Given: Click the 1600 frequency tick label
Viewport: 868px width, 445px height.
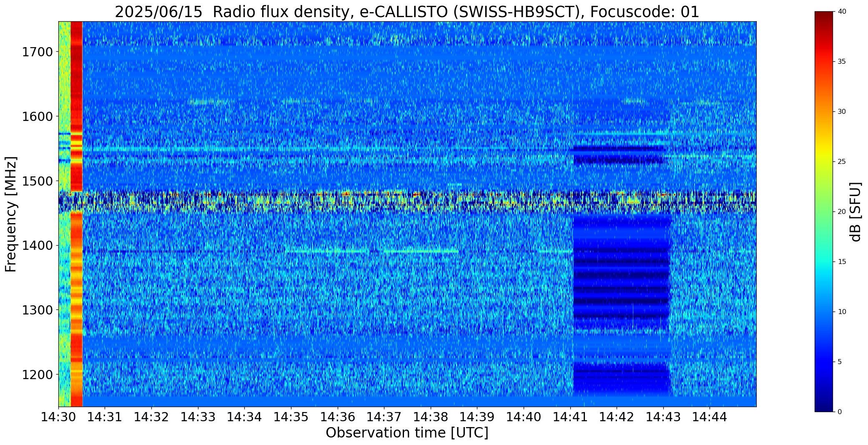Looking at the screenshot, I should [37, 116].
